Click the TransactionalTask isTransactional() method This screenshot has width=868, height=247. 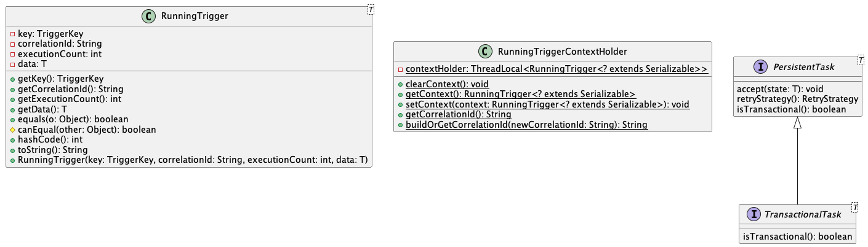(797, 237)
